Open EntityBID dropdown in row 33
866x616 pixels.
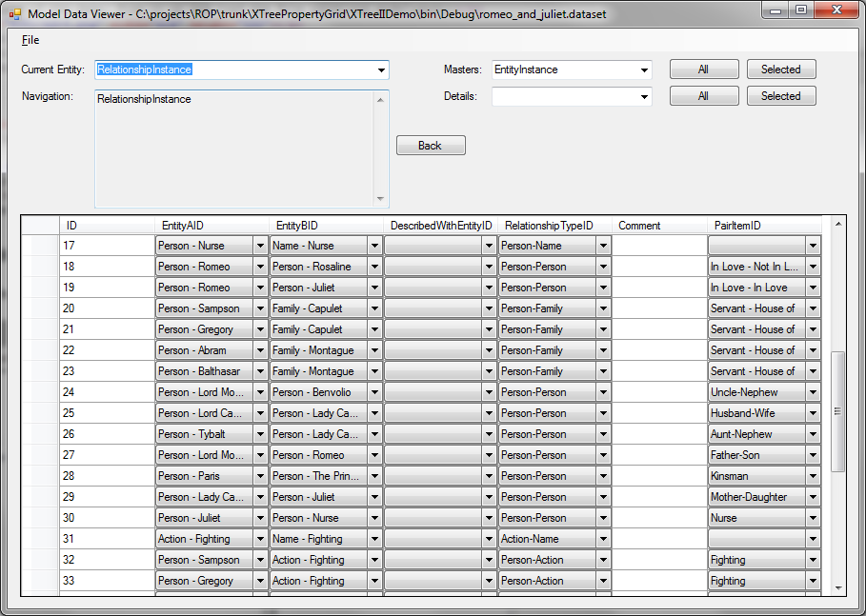375,581
